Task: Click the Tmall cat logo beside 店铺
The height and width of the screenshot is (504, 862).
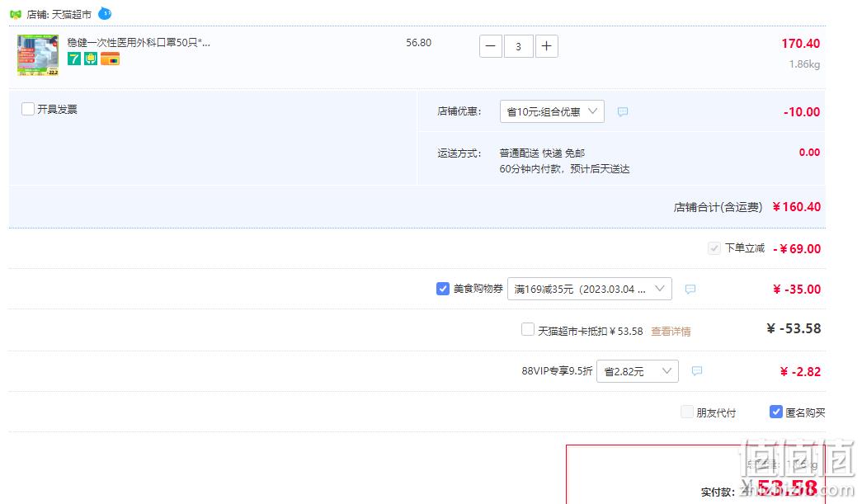Action: click(x=16, y=14)
